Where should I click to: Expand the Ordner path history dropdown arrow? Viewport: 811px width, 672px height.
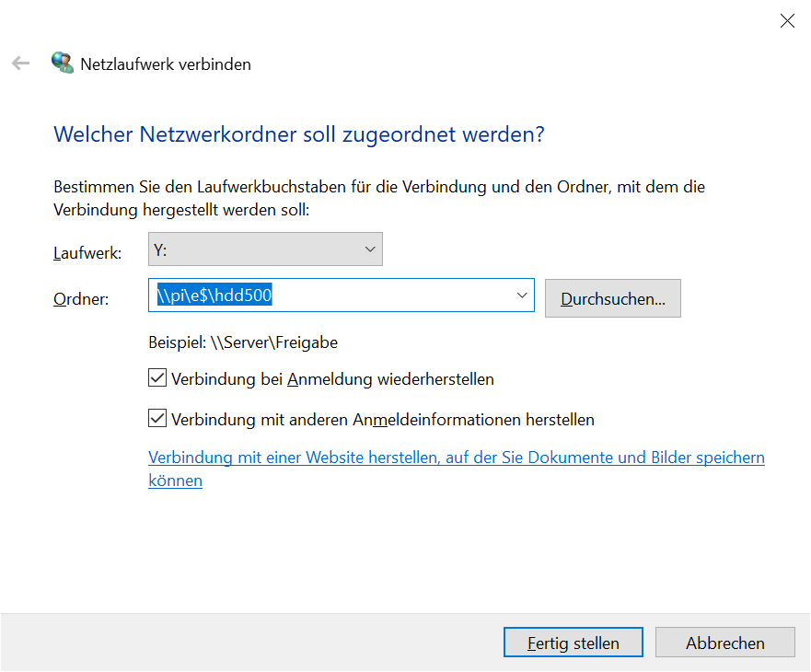(521, 295)
